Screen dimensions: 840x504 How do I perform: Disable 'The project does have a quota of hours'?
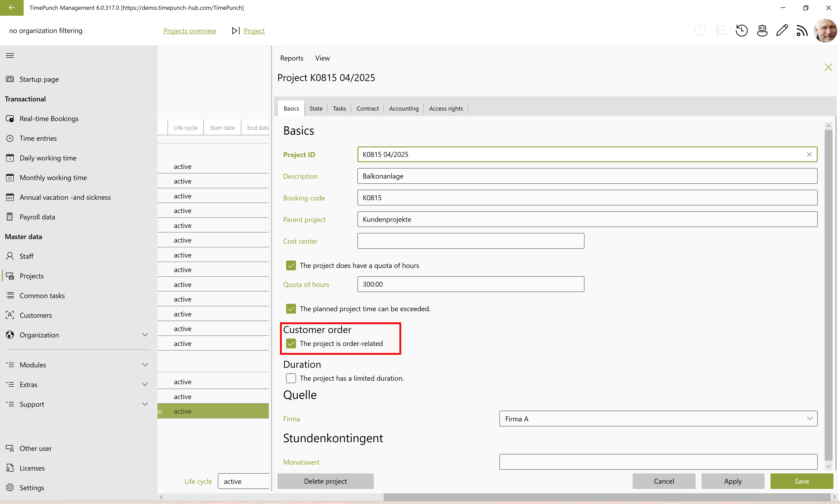(291, 265)
